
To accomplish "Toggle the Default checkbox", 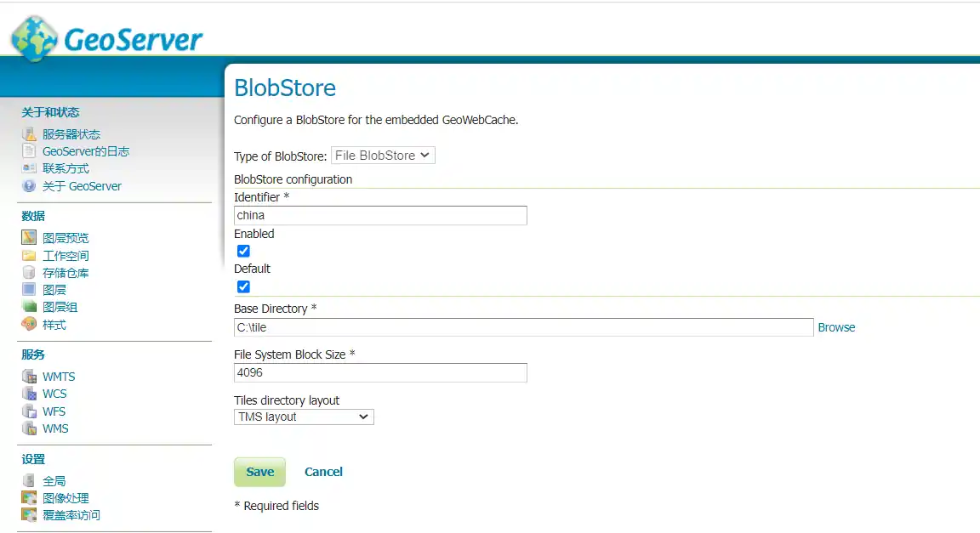I will click(x=243, y=286).
